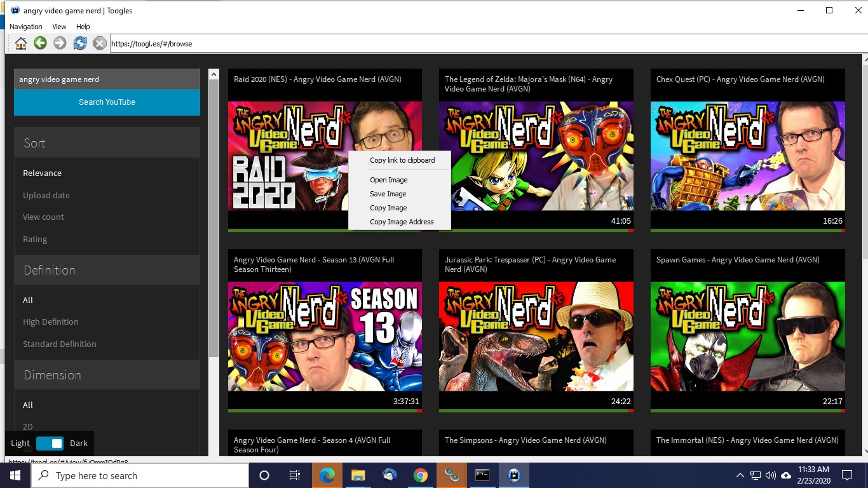Open The Simpsons AVGN video title
This screenshot has height=488, width=868.
pyautogui.click(x=526, y=440)
